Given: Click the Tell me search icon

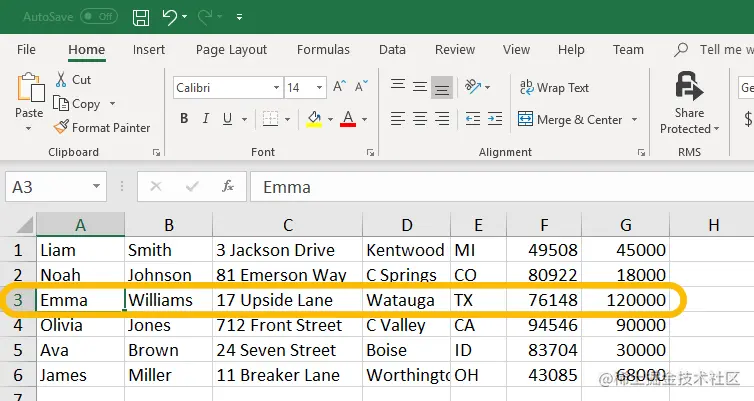Looking at the screenshot, I should point(681,50).
